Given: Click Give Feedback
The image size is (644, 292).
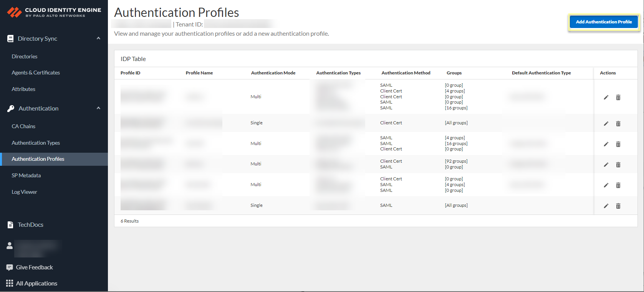Looking at the screenshot, I should [x=34, y=267].
